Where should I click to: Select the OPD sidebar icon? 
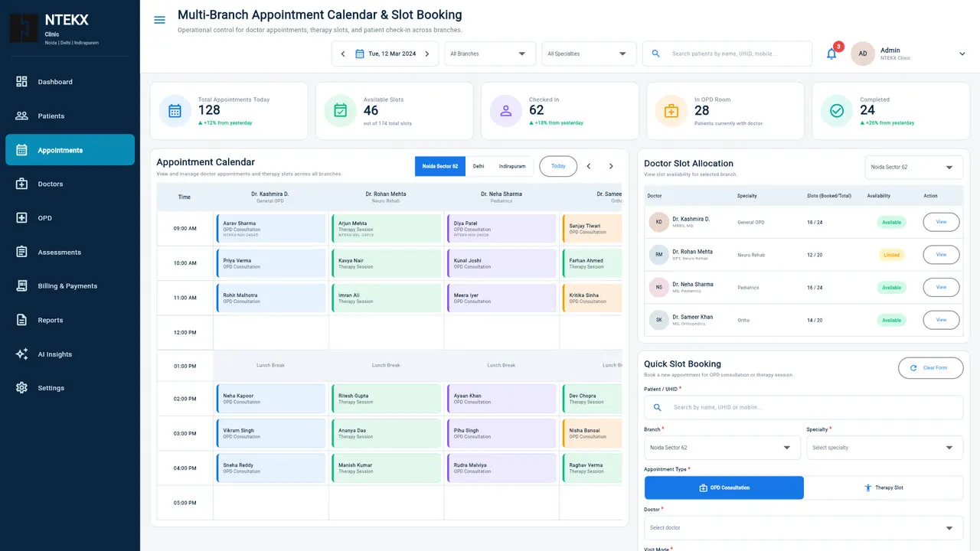[x=21, y=218]
